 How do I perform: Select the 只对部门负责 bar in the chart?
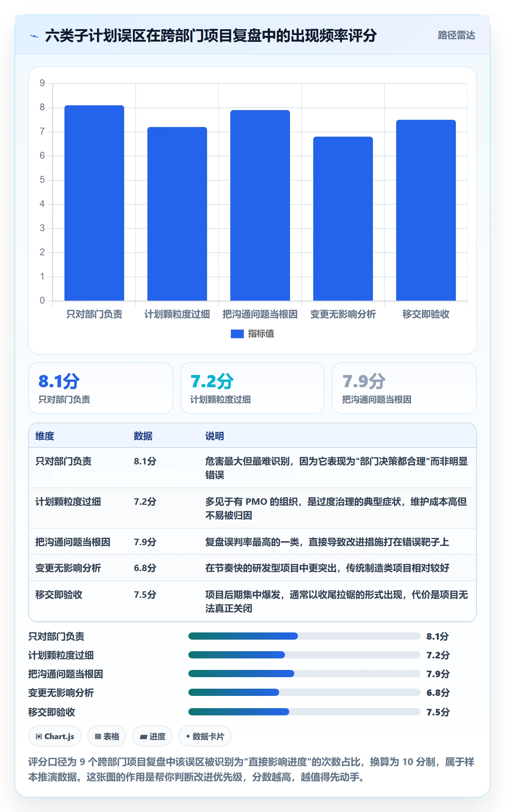pyautogui.click(x=94, y=203)
